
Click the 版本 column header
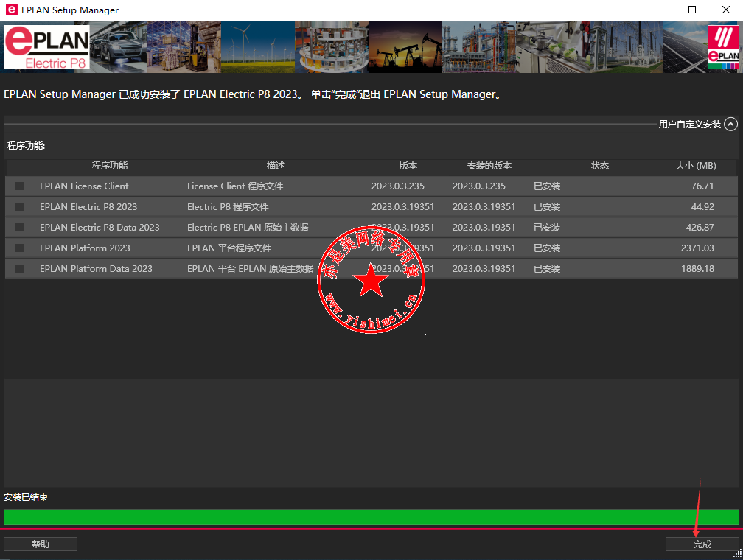point(408,165)
